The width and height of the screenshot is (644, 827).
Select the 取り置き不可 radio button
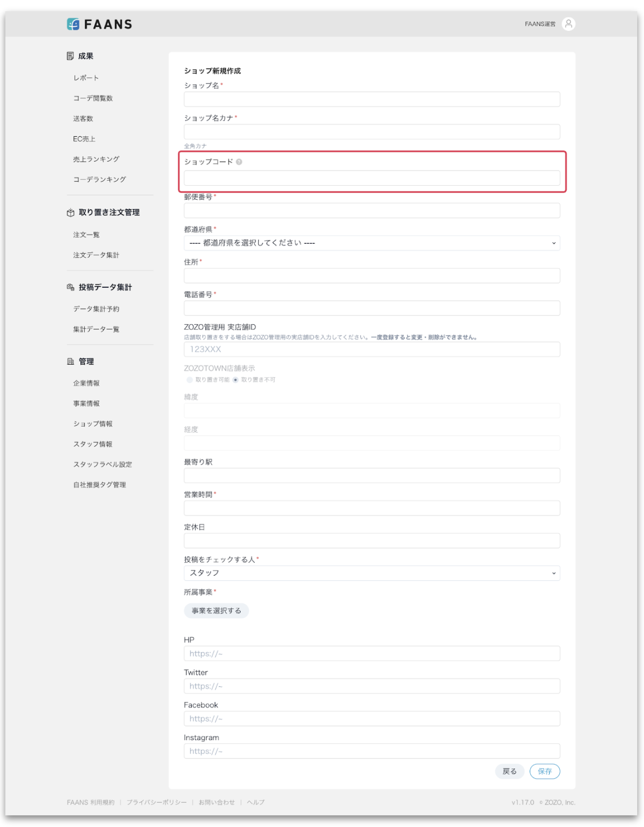236,380
